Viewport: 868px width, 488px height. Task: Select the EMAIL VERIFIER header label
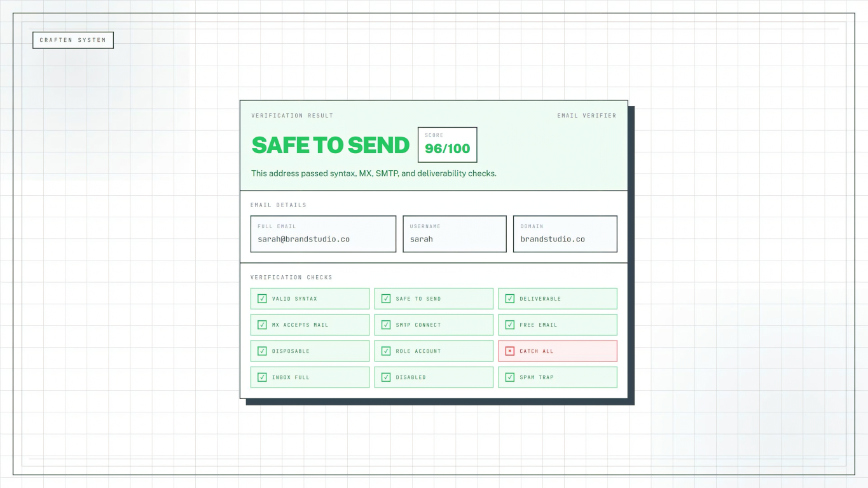click(586, 115)
